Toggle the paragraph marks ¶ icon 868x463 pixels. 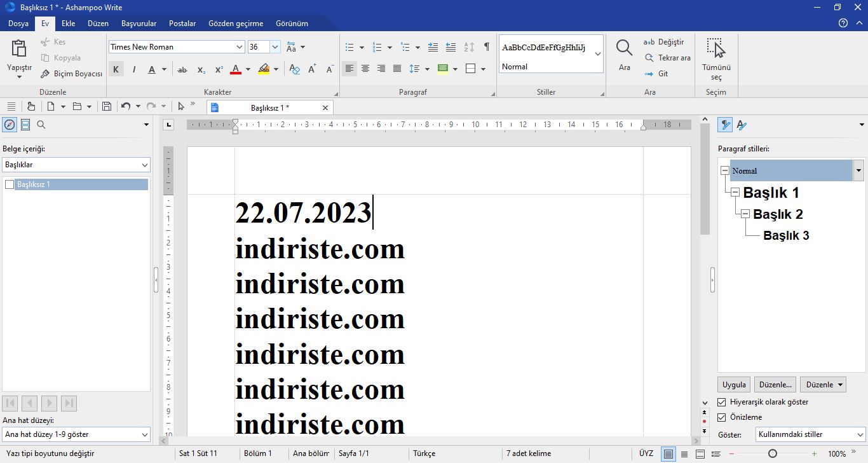click(x=487, y=47)
